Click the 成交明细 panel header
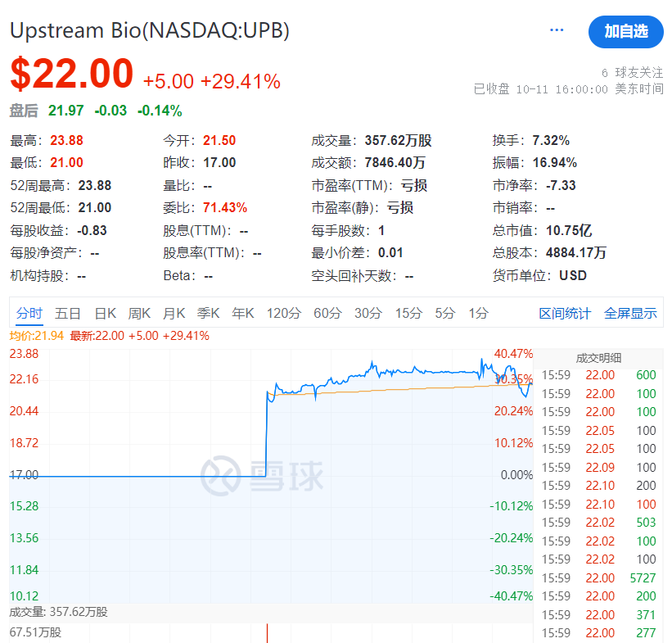Screen dimensions: 672x643 pyautogui.click(x=598, y=357)
